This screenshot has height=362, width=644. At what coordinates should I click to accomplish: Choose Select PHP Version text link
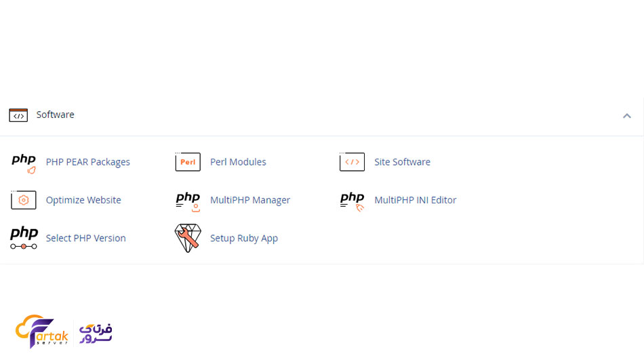85,238
